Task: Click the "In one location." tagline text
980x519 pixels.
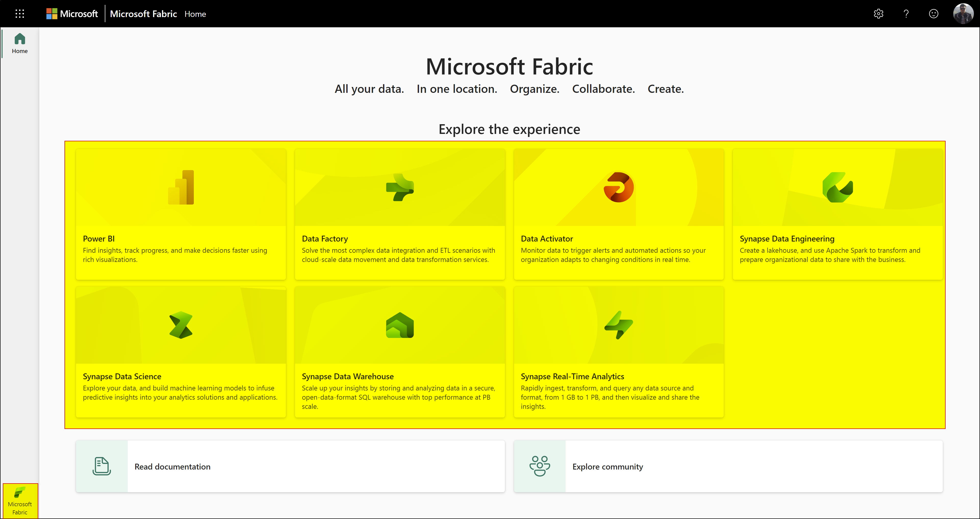Action: coord(457,89)
